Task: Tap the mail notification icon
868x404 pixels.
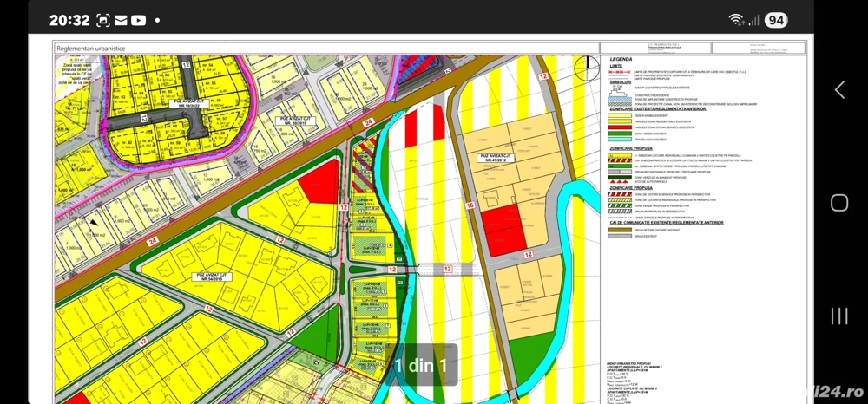Action: 121,19
